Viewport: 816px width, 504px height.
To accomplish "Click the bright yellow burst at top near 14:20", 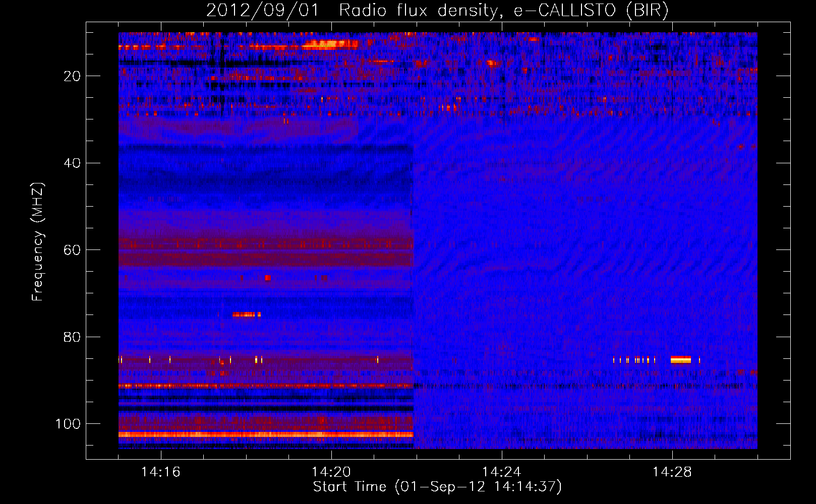I will (330, 44).
